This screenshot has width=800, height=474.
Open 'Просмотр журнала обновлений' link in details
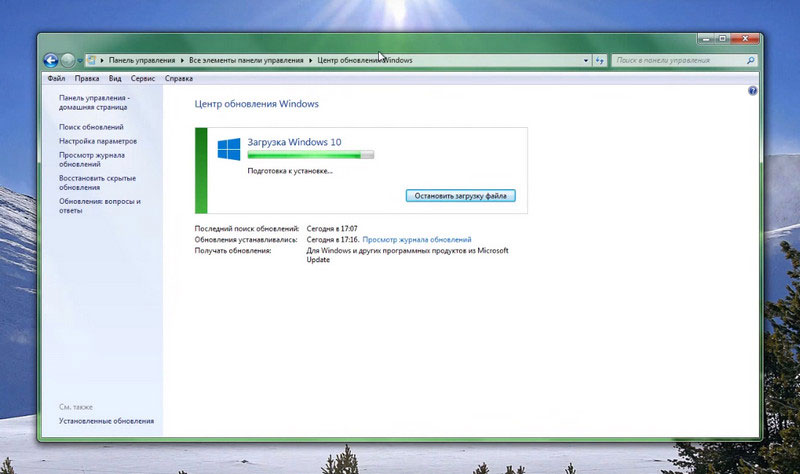pos(416,240)
